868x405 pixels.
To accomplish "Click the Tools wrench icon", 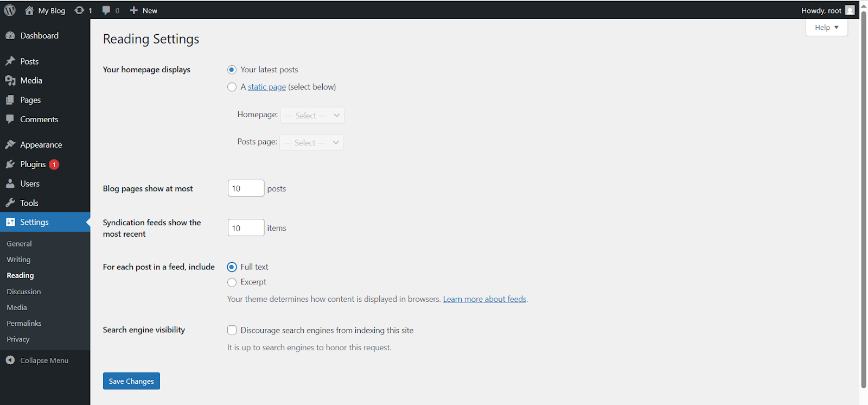I will [x=10, y=202].
